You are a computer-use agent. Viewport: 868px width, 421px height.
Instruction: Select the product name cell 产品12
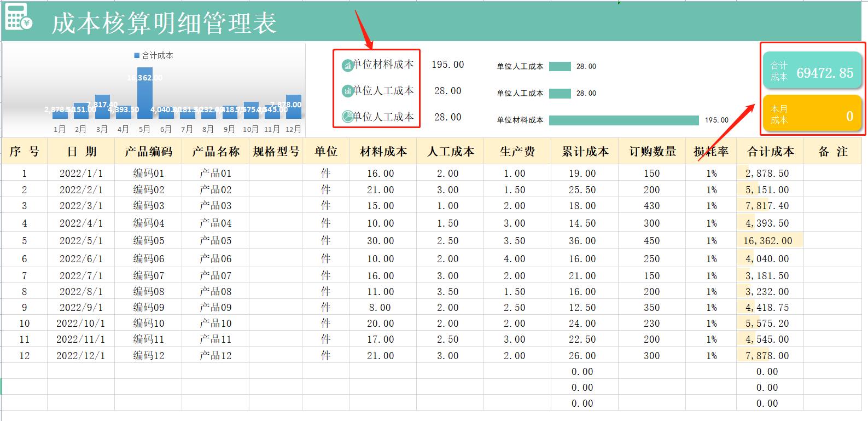(x=215, y=356)
